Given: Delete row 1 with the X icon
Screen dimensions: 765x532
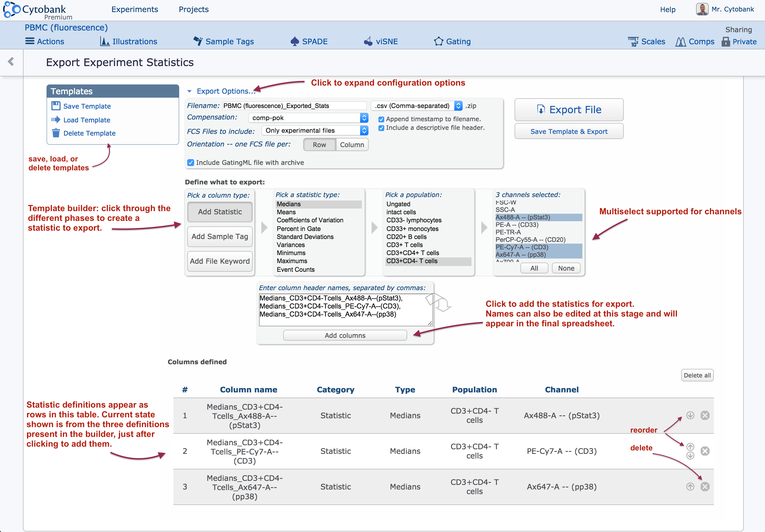Looking at the screenshot, I should [x=705, y=415].
